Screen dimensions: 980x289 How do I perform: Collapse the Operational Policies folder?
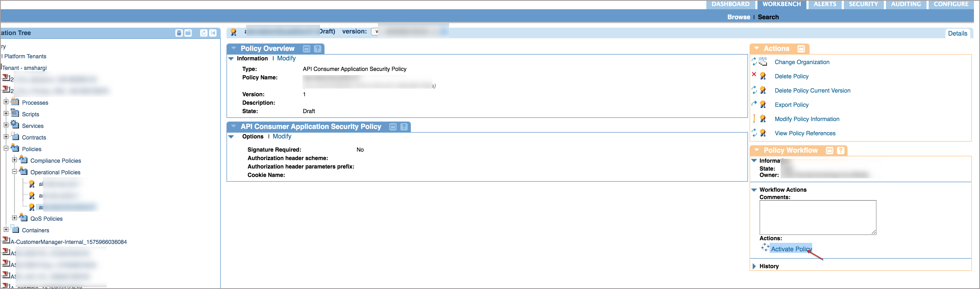[14, 172]
